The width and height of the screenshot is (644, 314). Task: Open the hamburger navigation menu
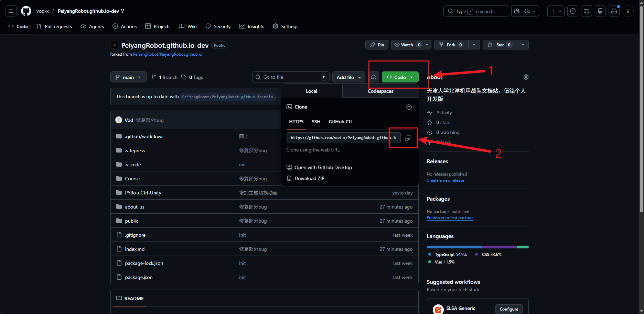tap(11, 11)
